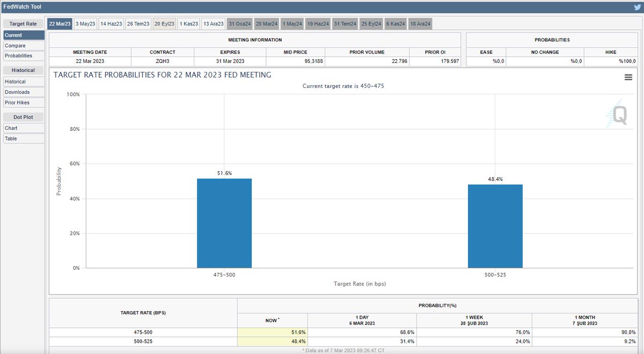
Task: Select the 14 Haz23 meeting tab
Action: (x=111, y=24)
